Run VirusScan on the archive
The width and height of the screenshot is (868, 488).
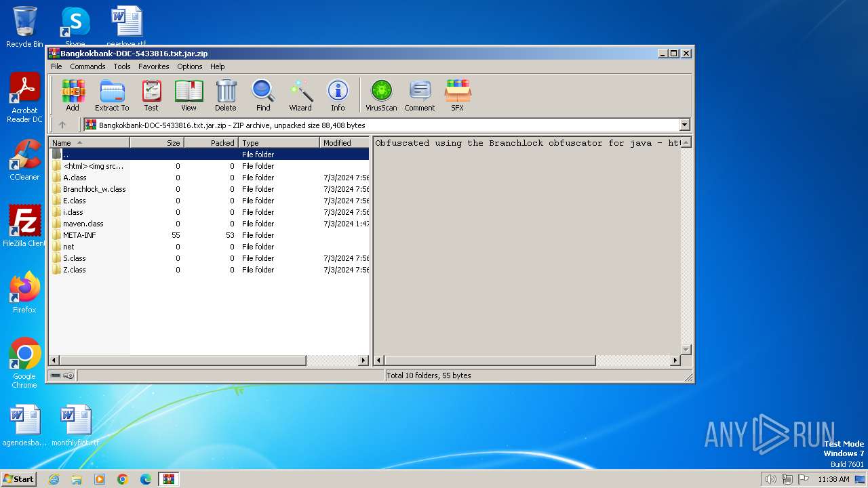pyautogui.click(x=381, y=96)
